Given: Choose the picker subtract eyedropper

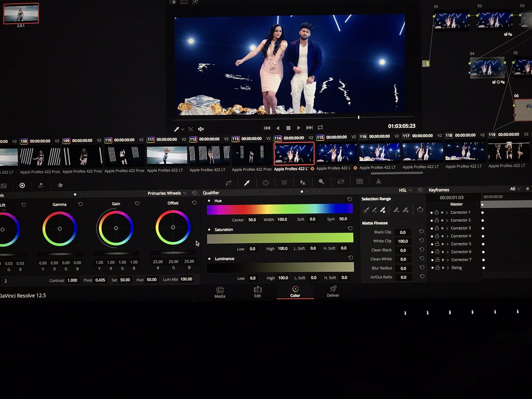Looking at the screenshot, I should (374, 210).
